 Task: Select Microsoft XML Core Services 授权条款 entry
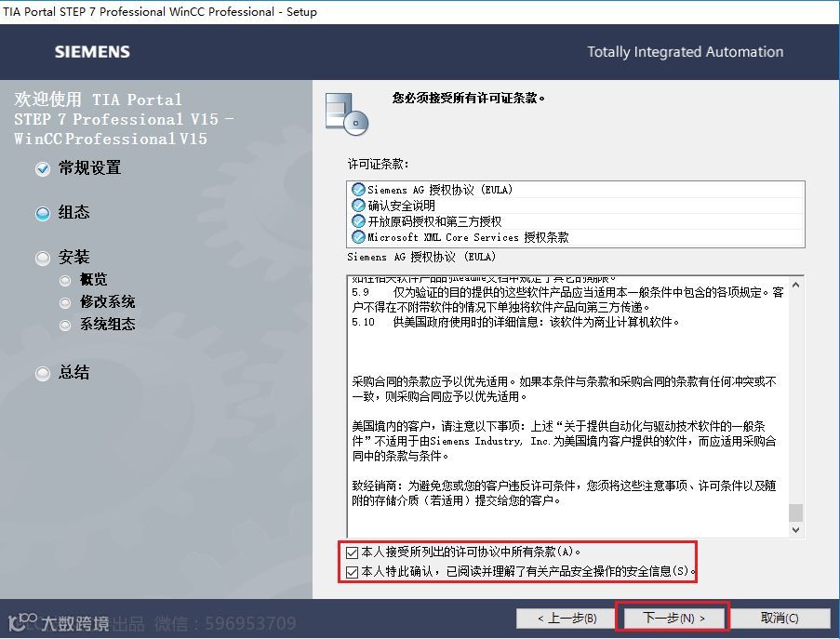pyautogui.click(x=576, y=237)
